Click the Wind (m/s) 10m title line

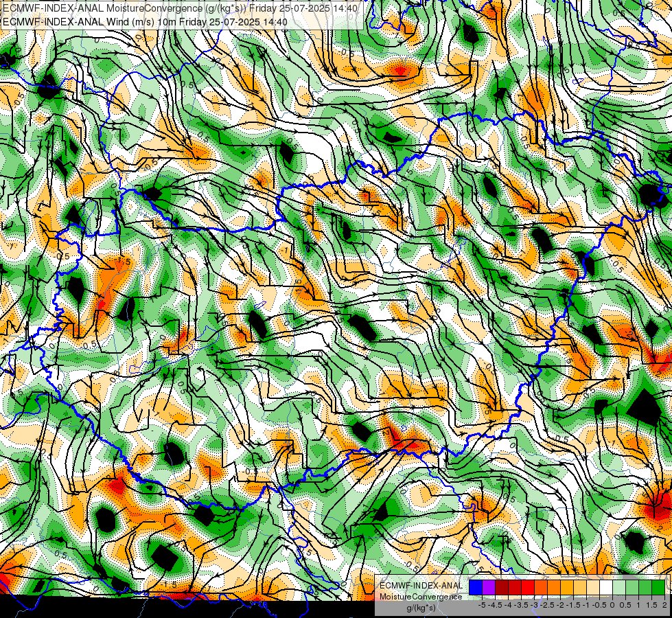tap(145, 22)
